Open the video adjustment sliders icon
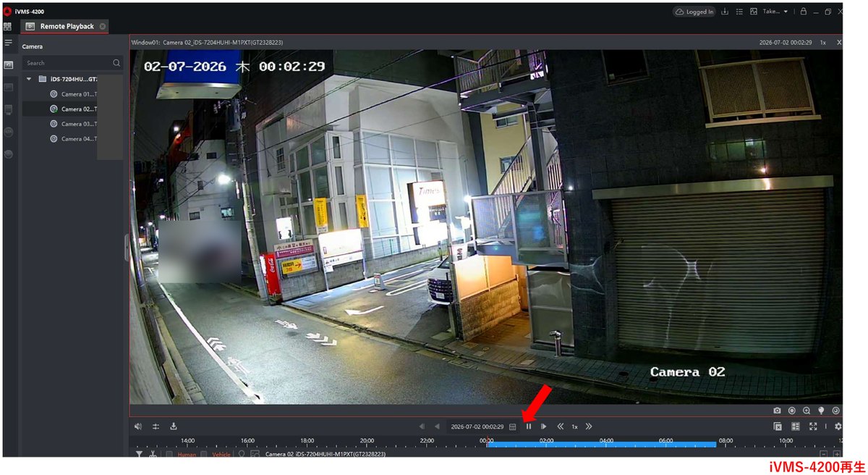Screen dimensions: 868x475 pos(156,426)
